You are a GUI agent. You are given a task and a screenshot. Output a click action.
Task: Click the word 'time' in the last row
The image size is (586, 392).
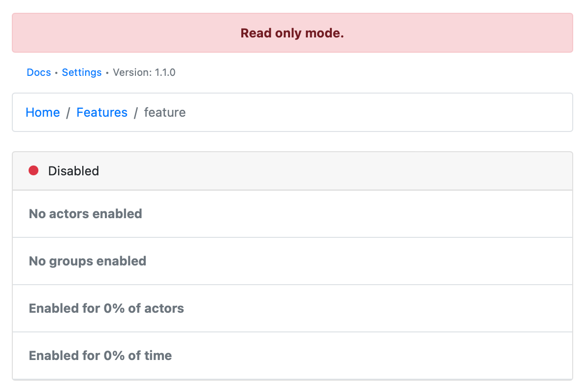158,356
